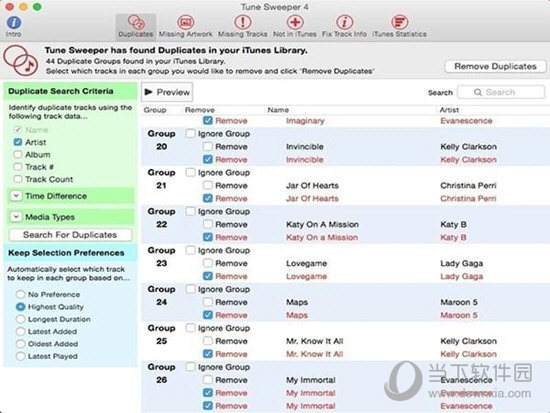
Task: Select the black Maroon 5 artist cell
Action: click(x=459, y=302)
